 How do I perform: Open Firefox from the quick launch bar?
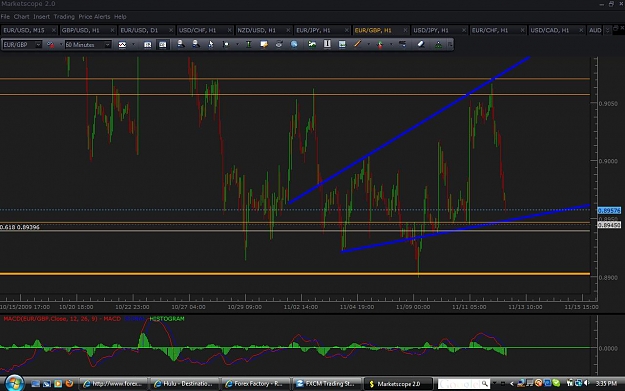click(69, 383)
